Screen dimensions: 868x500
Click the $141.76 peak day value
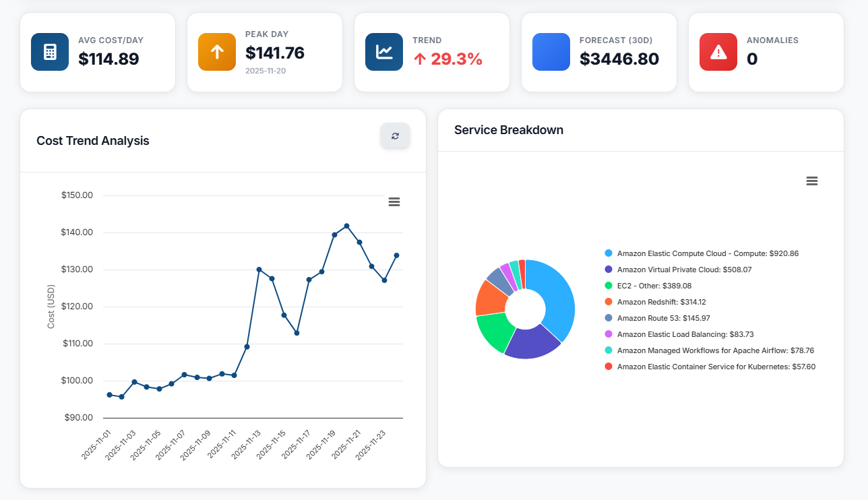pyautogui.click(x=275, y=53)
